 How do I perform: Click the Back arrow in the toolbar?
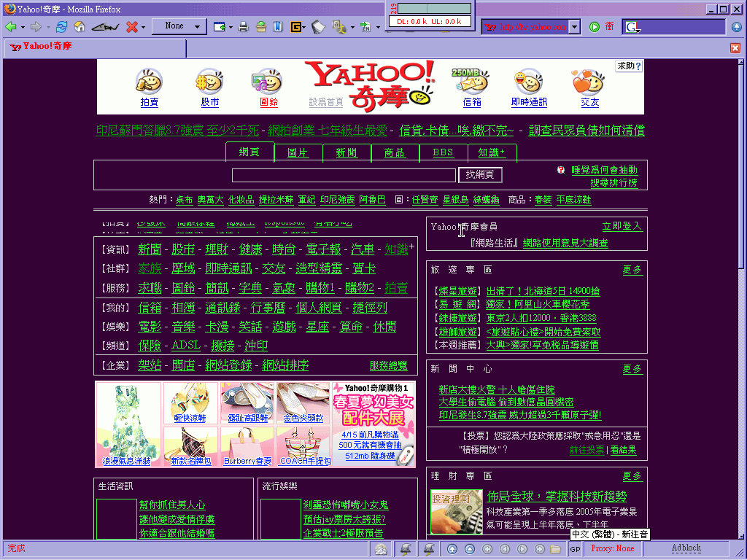11,27
